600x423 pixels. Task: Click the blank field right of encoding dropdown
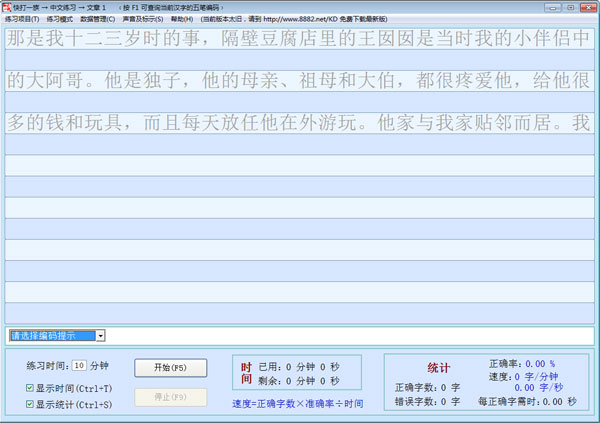(350, 336)
